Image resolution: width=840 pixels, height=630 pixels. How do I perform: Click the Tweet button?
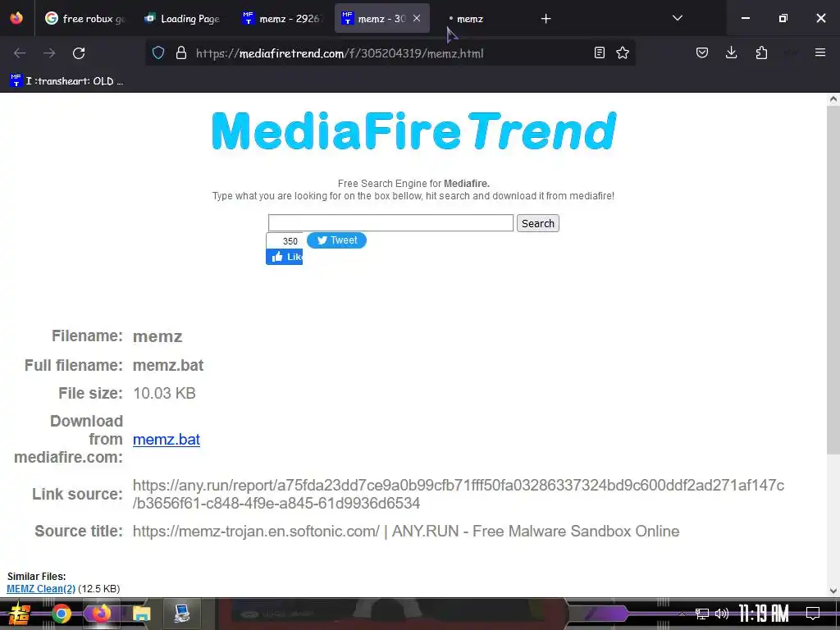point(336,240)
